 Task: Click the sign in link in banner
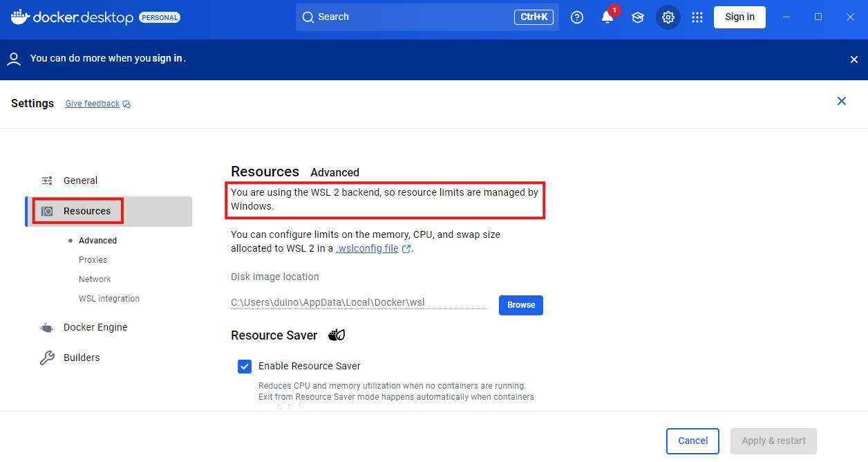click(167, 59)
